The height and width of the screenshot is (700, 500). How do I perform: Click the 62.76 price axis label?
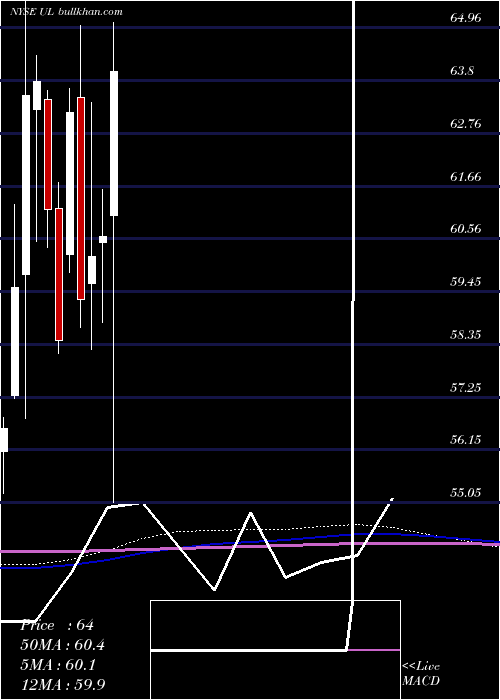click(x=466, y=124)
